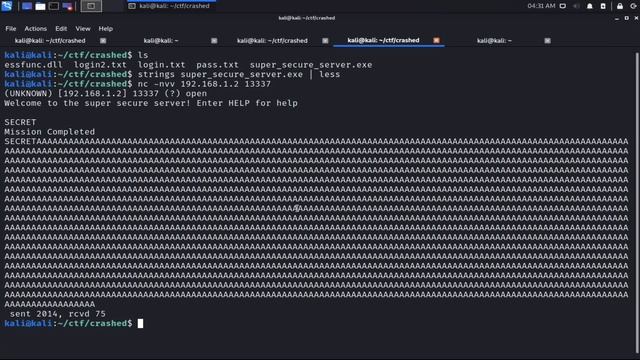Image resolution: width=640 pixels, height=360 pixels.
Task: Open the View menu
Action: point(83,29)
